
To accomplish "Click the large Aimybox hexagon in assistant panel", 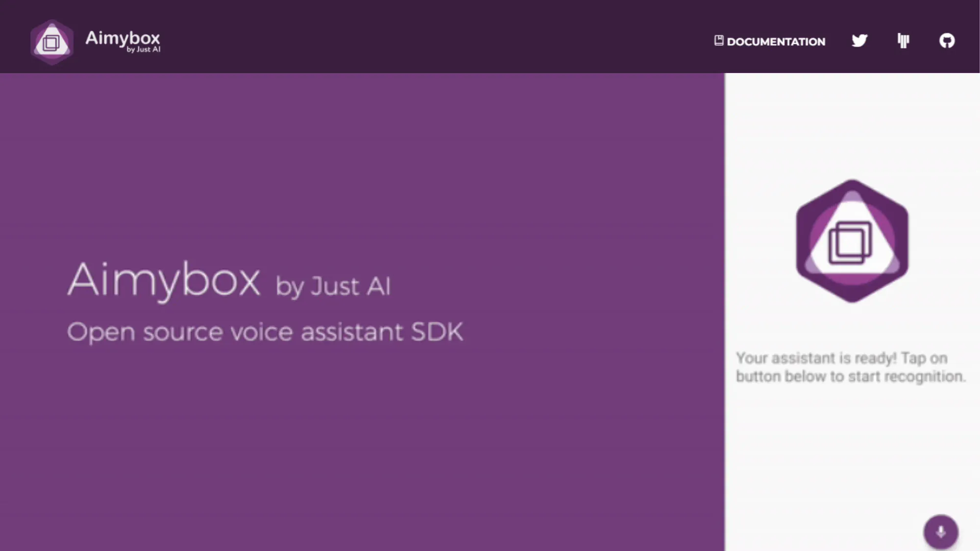I will coord(853,240).
